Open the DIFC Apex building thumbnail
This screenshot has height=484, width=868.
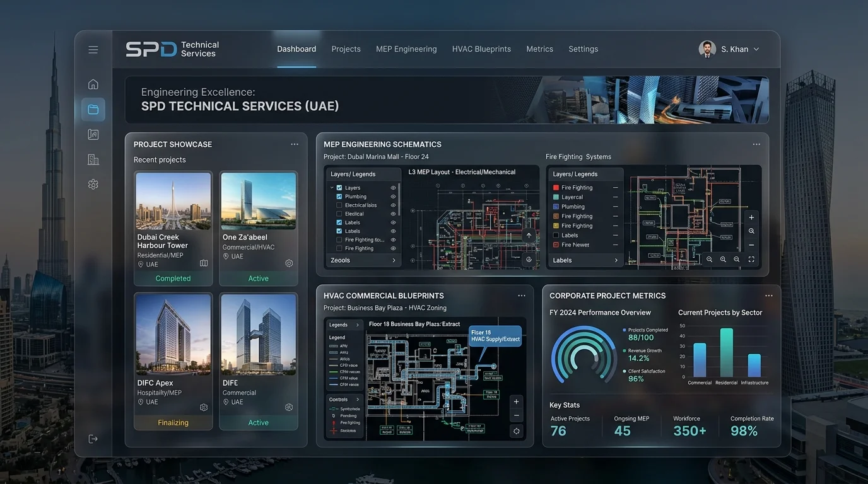(173, 334)
